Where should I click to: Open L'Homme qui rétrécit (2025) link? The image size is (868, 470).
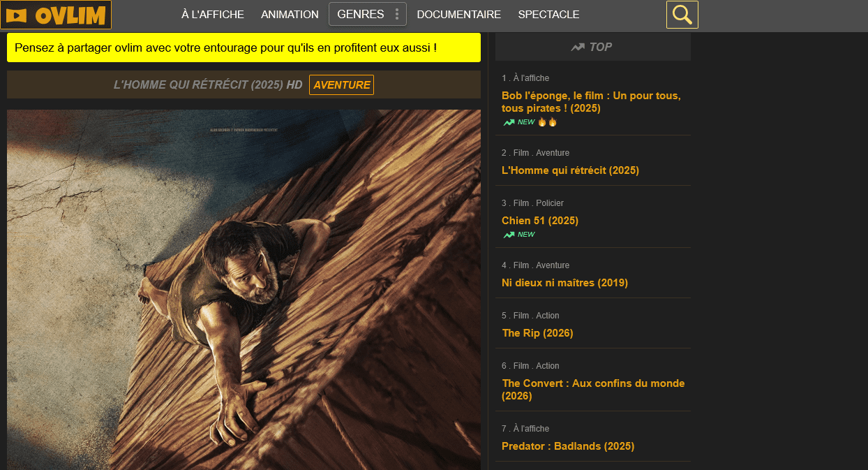click(x=570, y=170)
